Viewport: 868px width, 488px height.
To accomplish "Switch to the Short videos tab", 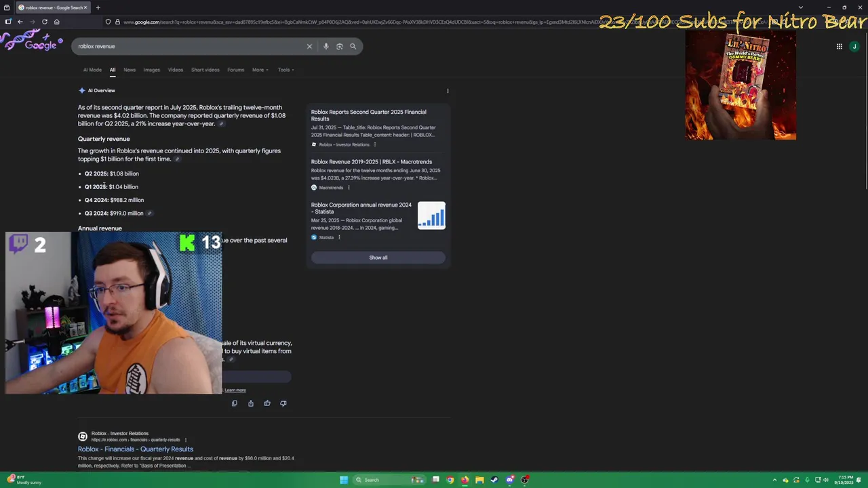I will coord(205,70).
